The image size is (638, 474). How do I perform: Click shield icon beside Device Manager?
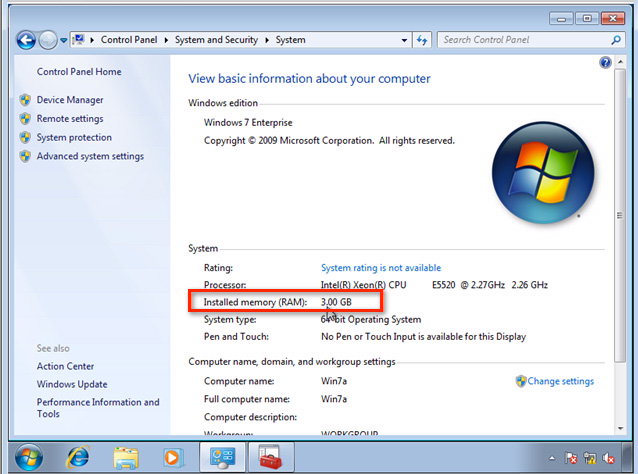pos(25,100)
